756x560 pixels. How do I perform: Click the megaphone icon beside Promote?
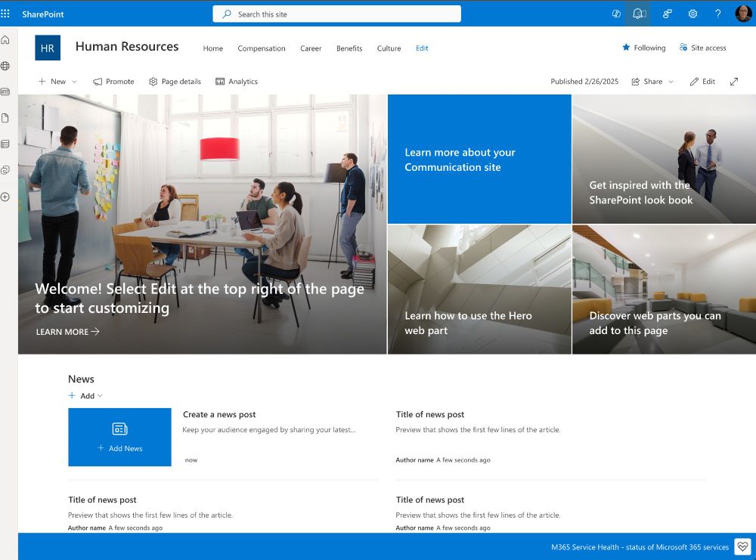coord(98,82)
